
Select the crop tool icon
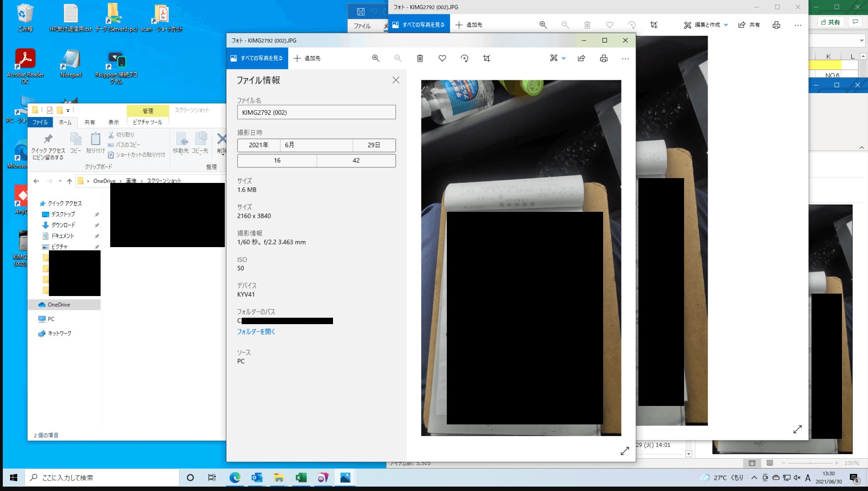pos(486,58)
